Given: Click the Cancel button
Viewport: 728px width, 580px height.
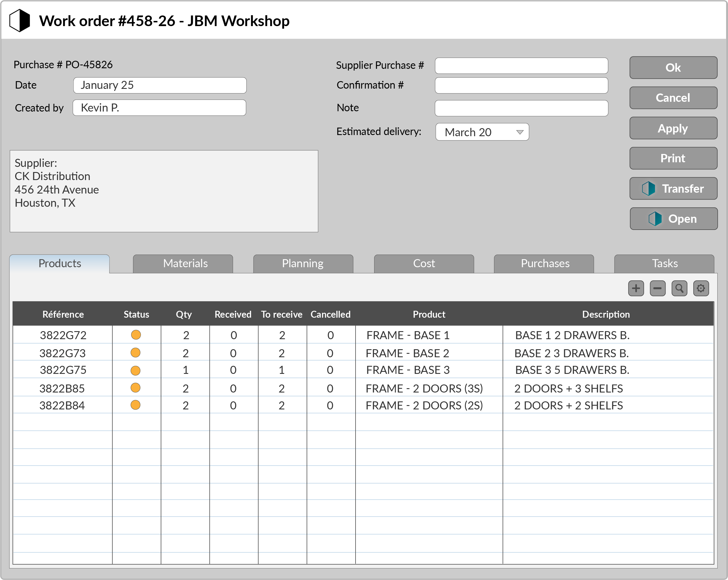Looking at the screenshot, I should click(x=673, y=98).
